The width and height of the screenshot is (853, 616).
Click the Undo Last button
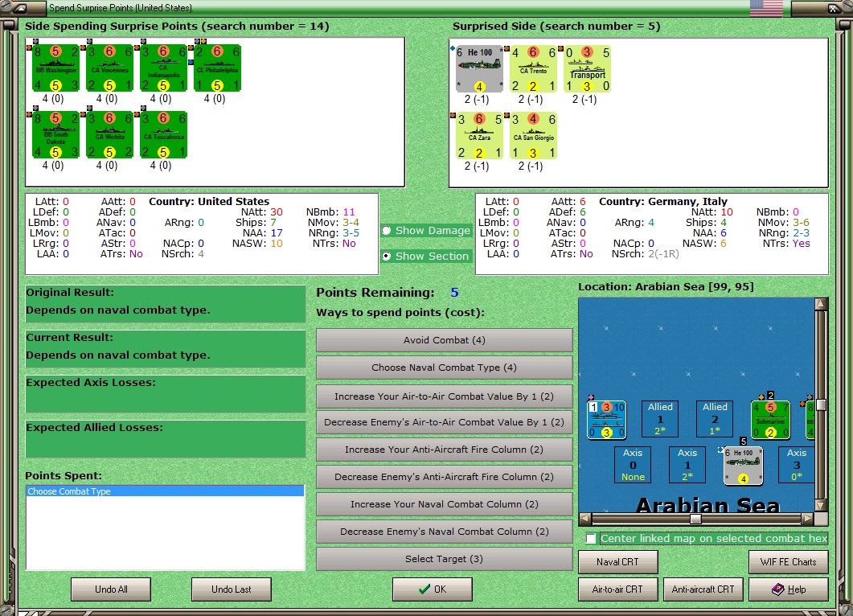(232, 589)
